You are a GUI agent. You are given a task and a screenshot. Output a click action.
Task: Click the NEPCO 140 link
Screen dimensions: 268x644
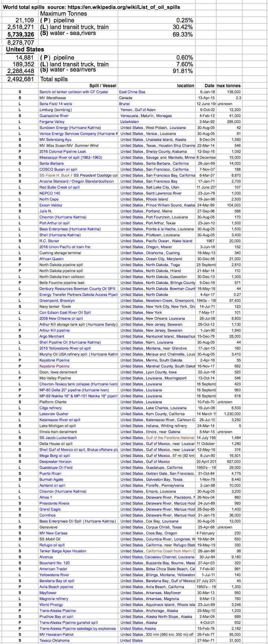point(50,193)
